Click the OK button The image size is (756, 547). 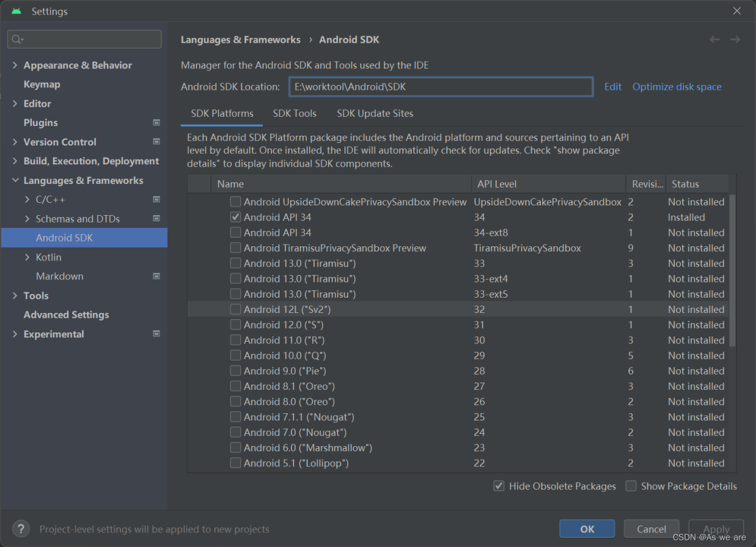click(x=587, y=529)
